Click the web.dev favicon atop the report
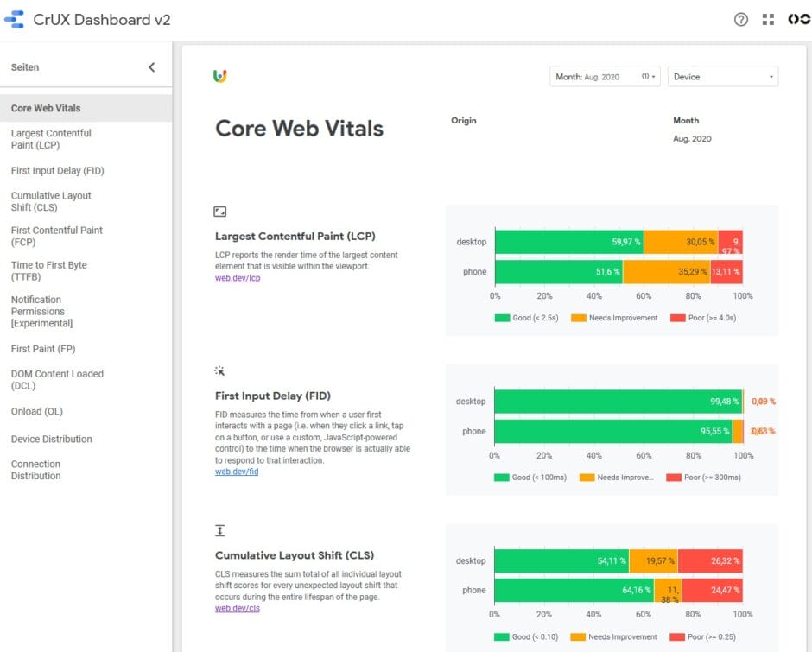The image size is (812, 652). 220,76
